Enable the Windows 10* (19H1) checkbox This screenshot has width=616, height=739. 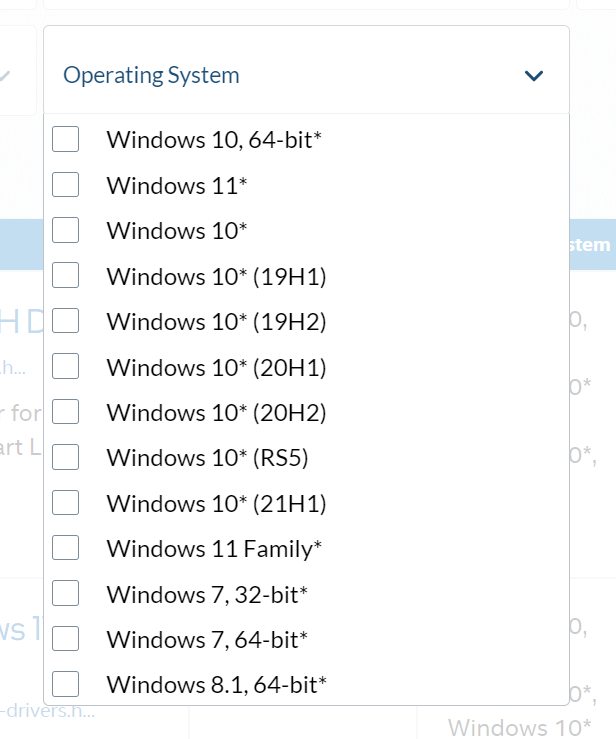(x=66, y=275)
